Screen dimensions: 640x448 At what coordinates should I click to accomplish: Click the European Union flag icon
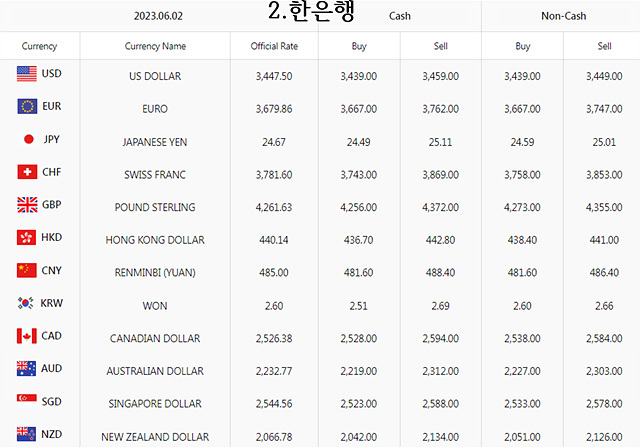point(27,106)
